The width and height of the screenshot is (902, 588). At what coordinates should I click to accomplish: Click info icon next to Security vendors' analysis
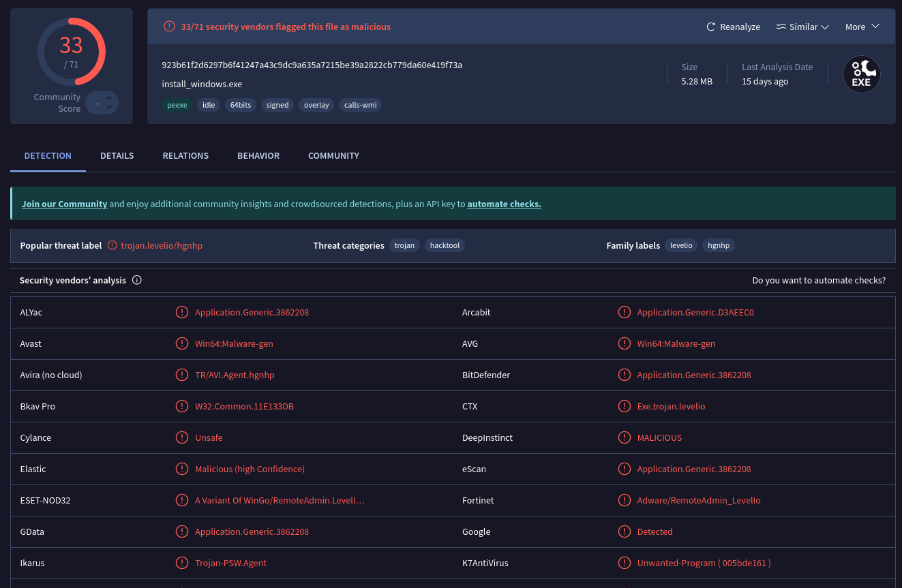tap(137, 280)
